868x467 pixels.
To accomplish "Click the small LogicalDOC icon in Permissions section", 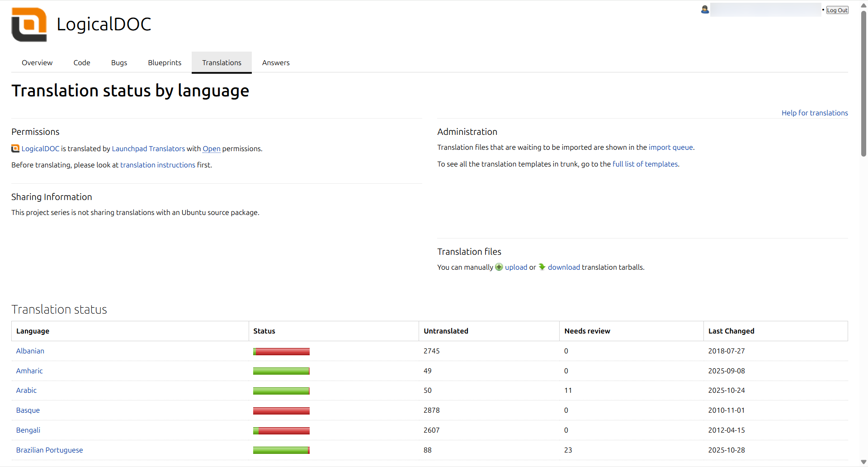I will coord(15,148).
